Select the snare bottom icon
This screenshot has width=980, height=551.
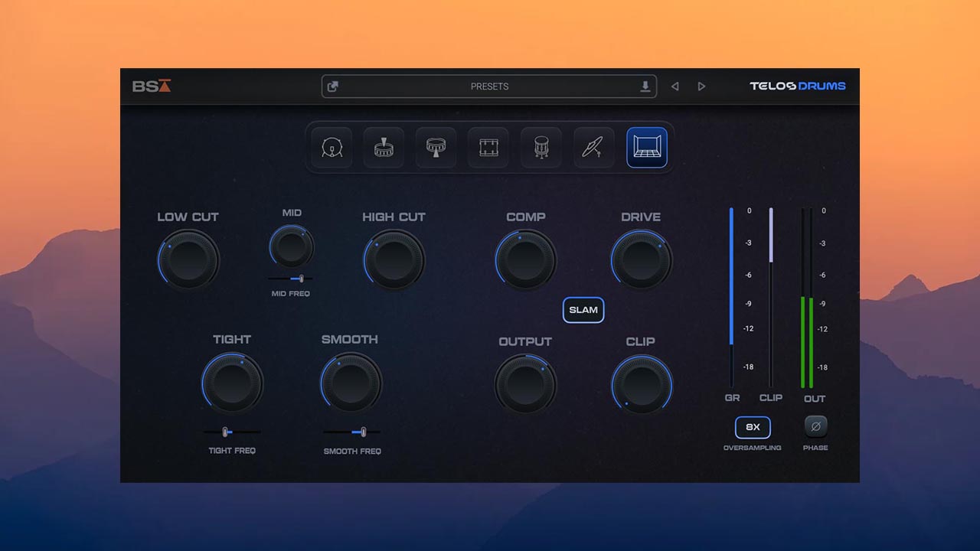tap(436, 148)
